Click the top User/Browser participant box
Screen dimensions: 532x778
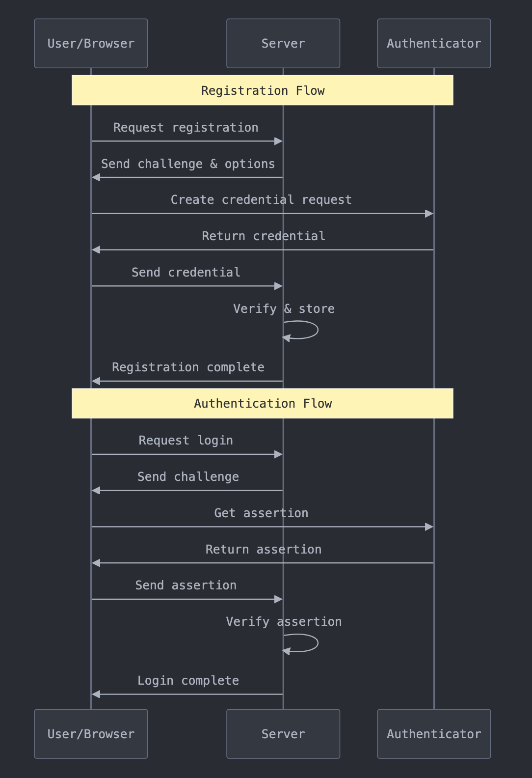pyautogui.click(x=91, y=43)
